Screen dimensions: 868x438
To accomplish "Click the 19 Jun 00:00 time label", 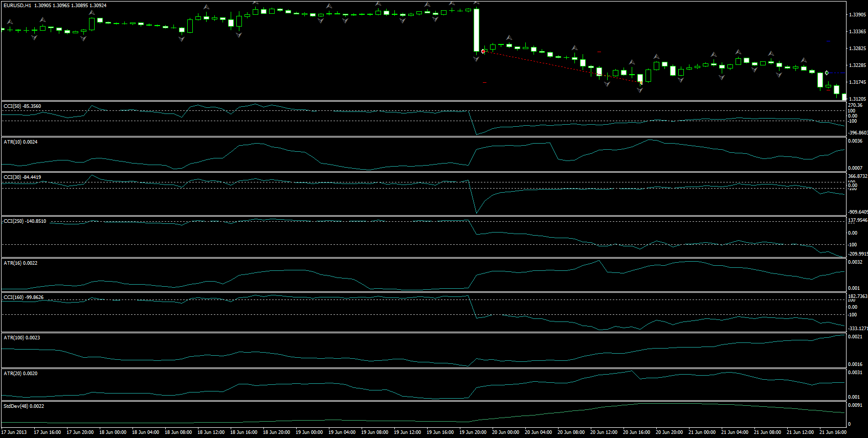I will [x=309, y=432].
